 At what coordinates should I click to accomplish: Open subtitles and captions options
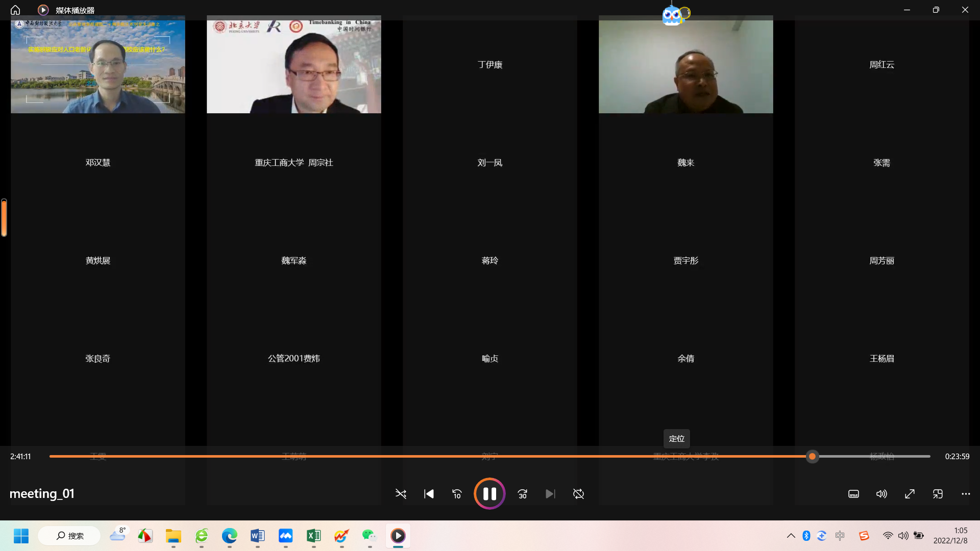[853, 494]
